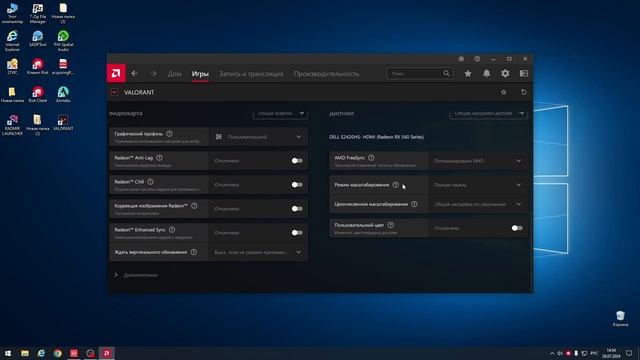This screenshot has width=640, height=360.
Task: Open Графический профиль dropdown
Action: [258, 137]
